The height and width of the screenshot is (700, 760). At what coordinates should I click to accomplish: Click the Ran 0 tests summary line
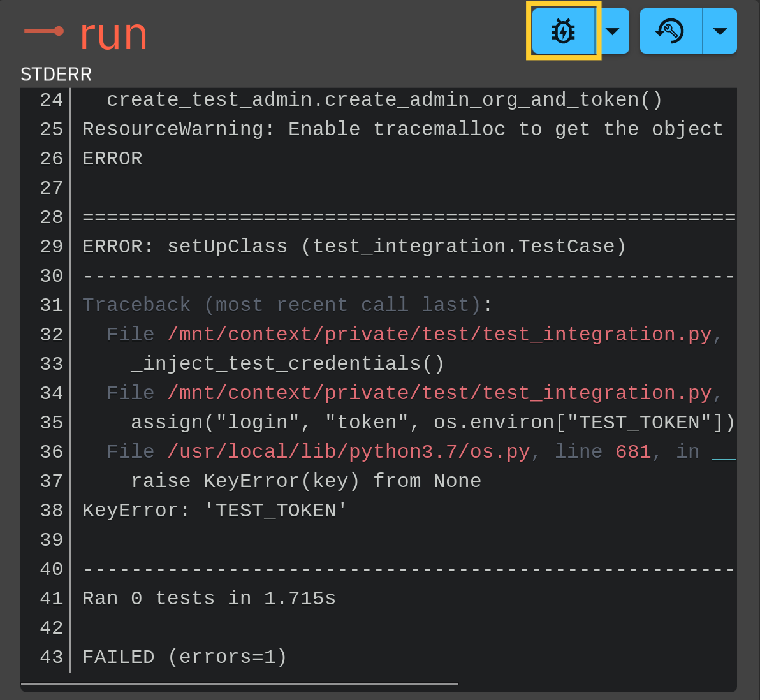(x=208, y=598)
